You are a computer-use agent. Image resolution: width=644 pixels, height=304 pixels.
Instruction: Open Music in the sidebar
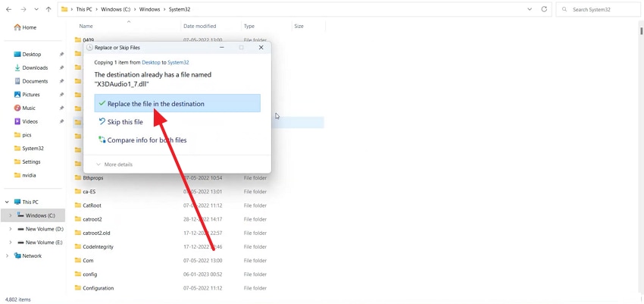(29, 108)
